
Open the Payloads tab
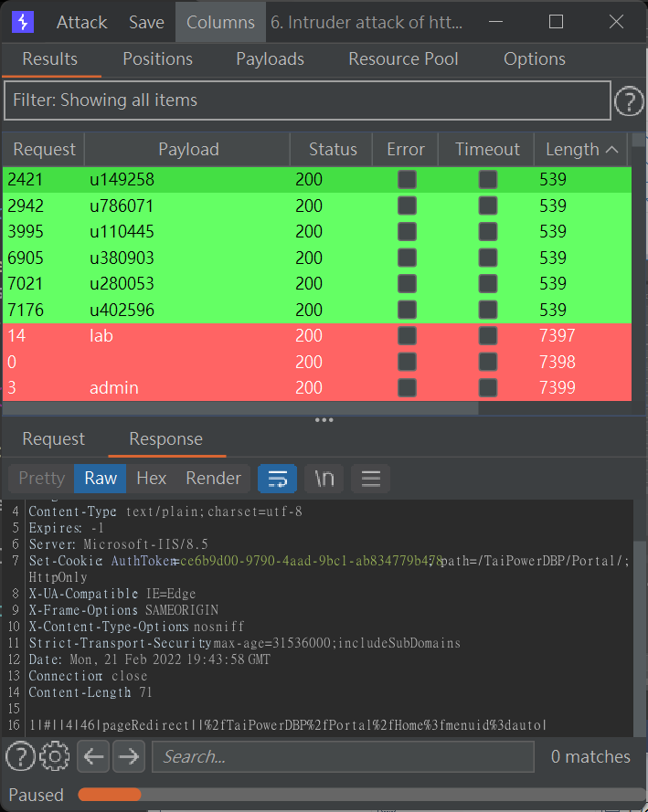tap(270, 59)
